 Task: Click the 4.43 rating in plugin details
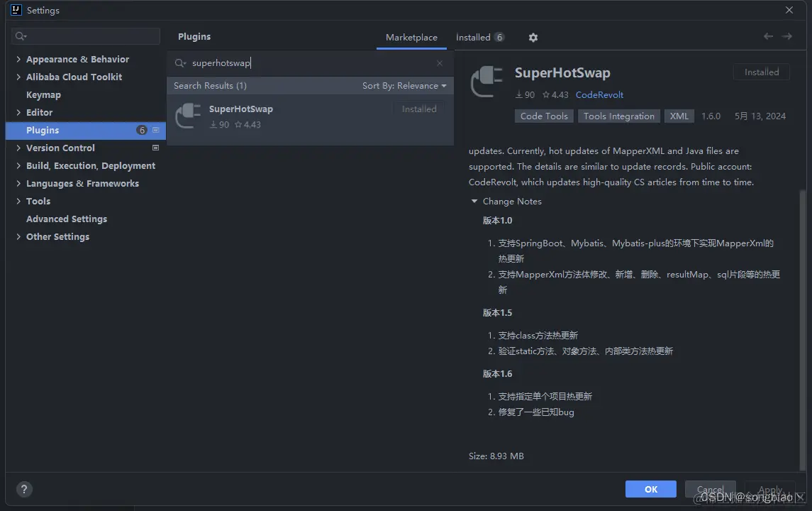pyautogui.click(x=555, y=95)
